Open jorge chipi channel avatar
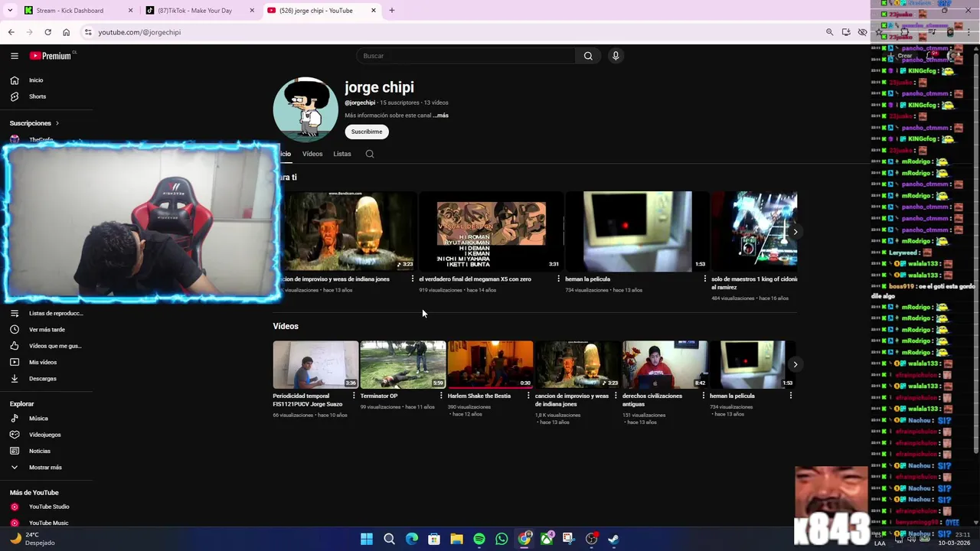Screen dimensions: 980x551 (305, 109)
